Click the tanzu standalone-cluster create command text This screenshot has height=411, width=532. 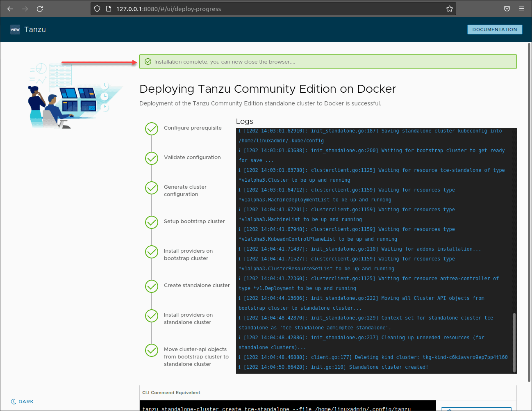pyautogui.click(x=277, y=409)
